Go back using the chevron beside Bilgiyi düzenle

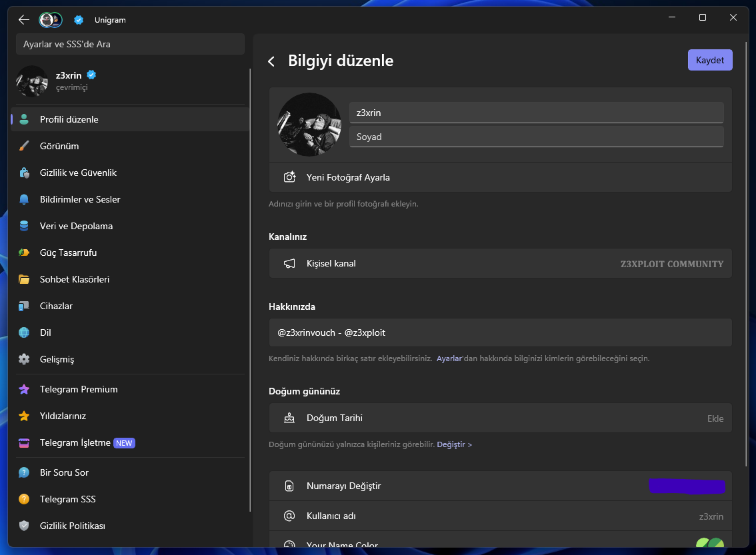click(271, 61)
